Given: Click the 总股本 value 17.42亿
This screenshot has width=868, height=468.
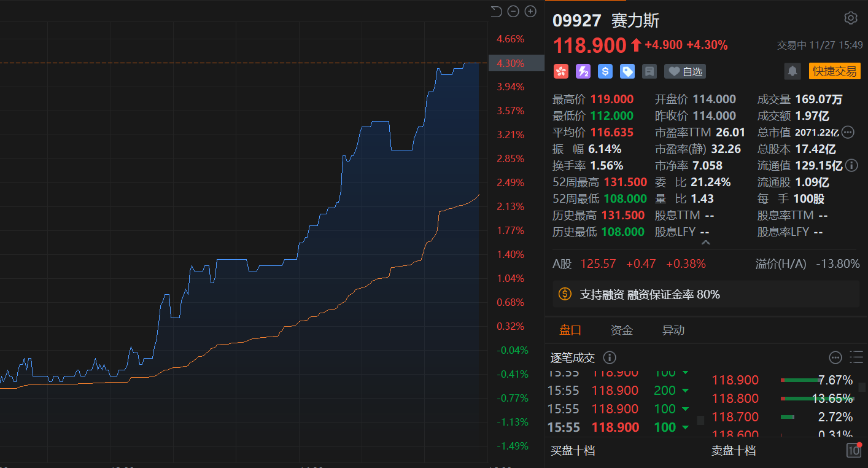Looking at the screenshot, I should tap(816, 149).
